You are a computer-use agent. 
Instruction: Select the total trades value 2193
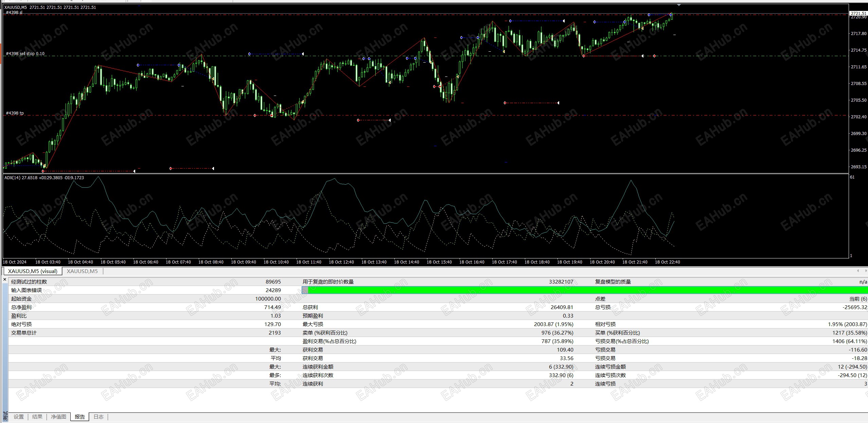(x=274, y=333)
